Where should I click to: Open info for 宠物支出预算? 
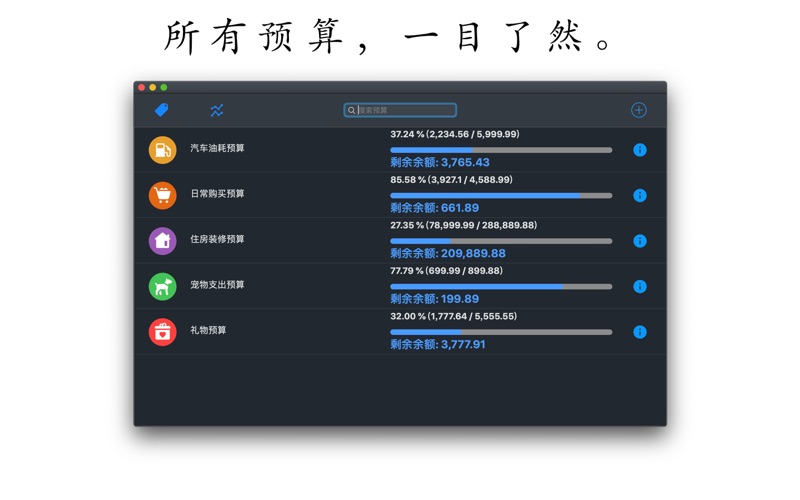coord(640,286)
